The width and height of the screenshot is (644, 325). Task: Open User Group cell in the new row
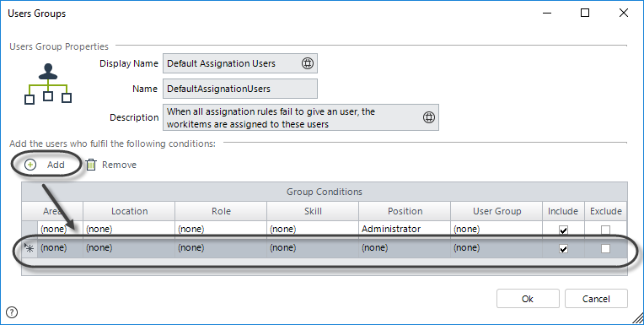(496, 248)
